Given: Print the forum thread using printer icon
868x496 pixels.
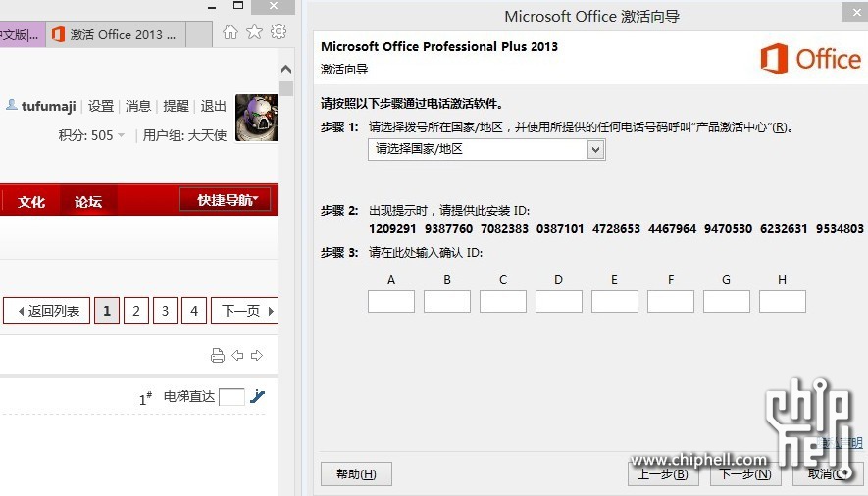Looking at the screenshot, I should tap(218, 356).
